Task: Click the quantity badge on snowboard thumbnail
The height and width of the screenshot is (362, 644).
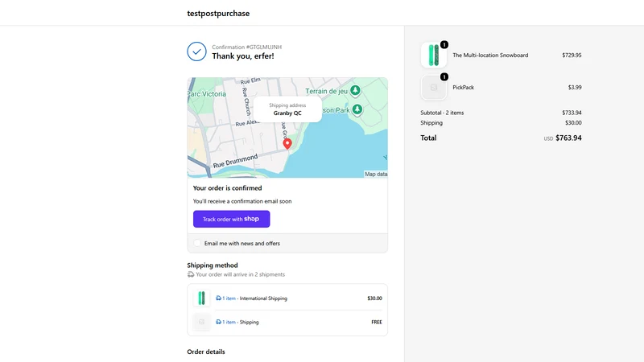Action: click(x=444, y=44)
